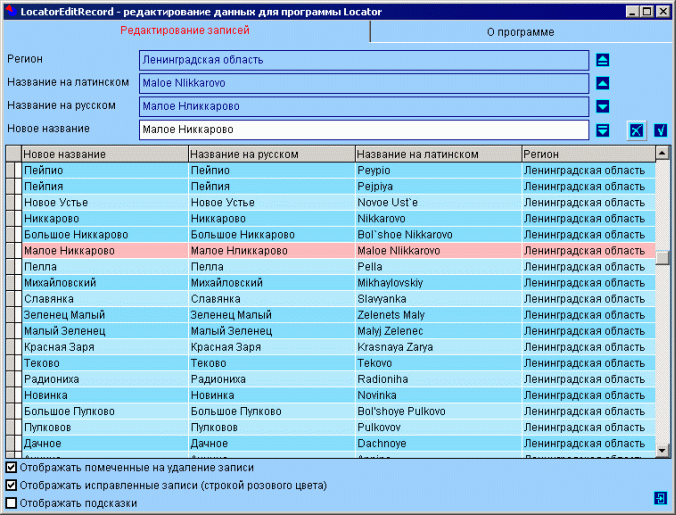Screen dimensions: 676x515
Task: Click the cancel edit X icon
Action: 636,130
